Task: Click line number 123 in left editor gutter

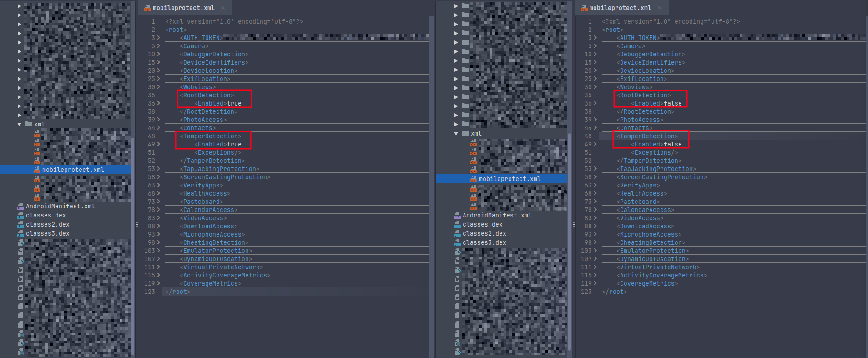Action: [150, 292]
